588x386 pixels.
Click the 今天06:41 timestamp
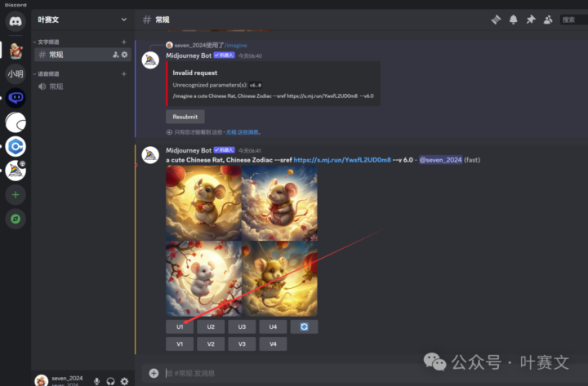coord(250,151)
